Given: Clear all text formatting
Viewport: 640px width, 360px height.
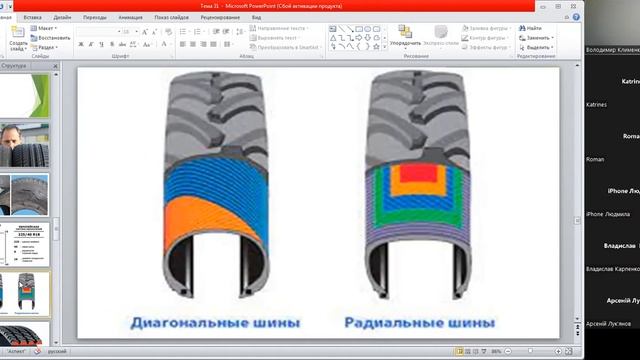Looking at the screenshot, I should click(168, 32).
